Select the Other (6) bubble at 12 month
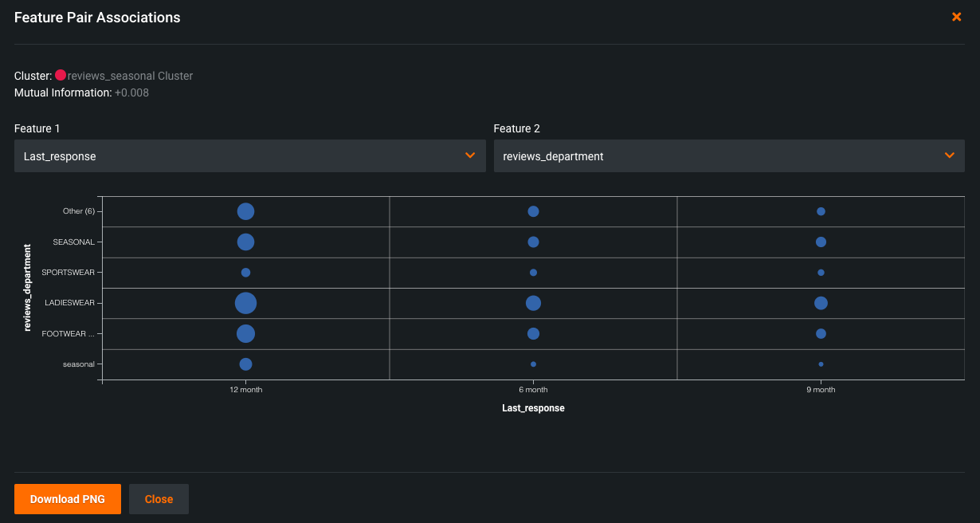This screenshot has width=980, height=523. [x=245, y=211]
